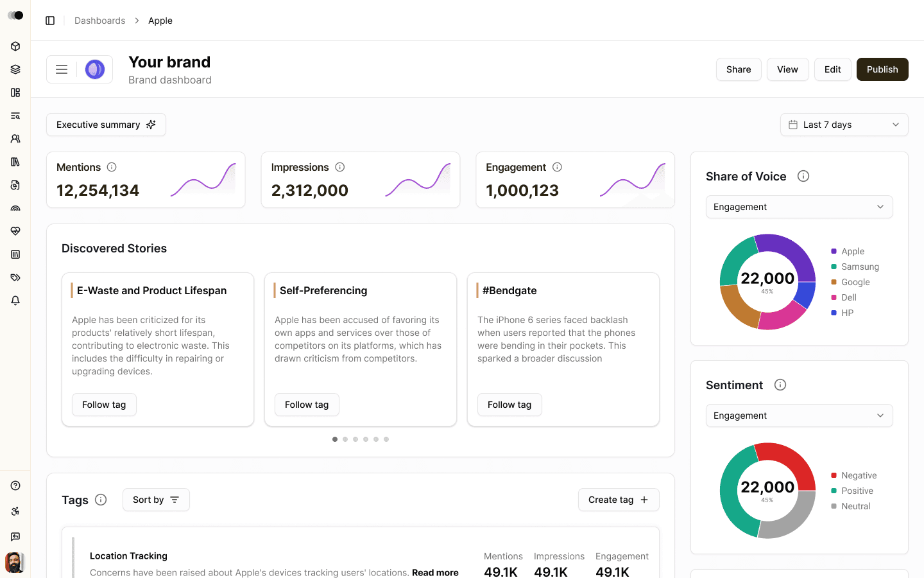The height and width of the screenshot is (578, 924).
Task: Click the Impressions sparkline chart
Action: pyautogui.click(x=418, y=180)
